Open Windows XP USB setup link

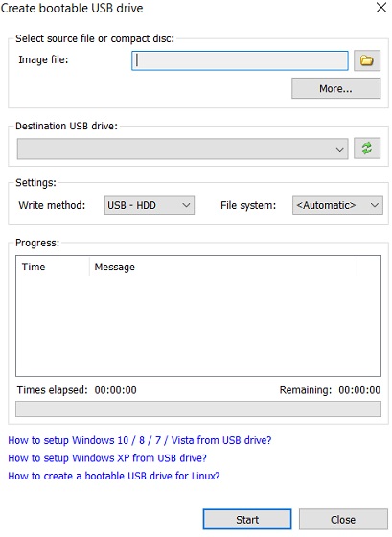107,458
